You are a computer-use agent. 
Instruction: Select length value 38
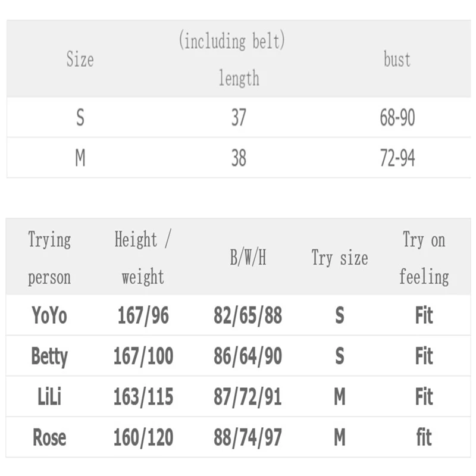point(239,158)
